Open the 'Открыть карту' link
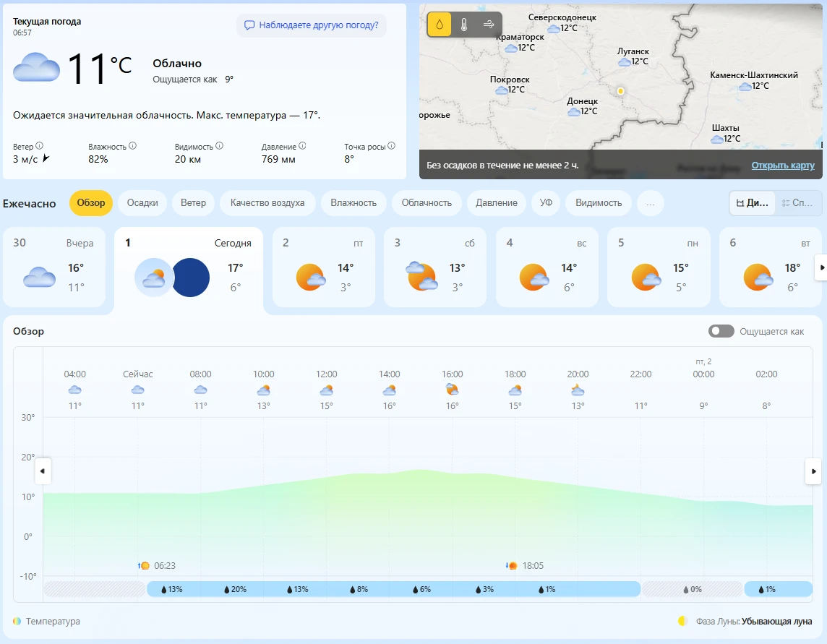 click(x=783, y=165)
